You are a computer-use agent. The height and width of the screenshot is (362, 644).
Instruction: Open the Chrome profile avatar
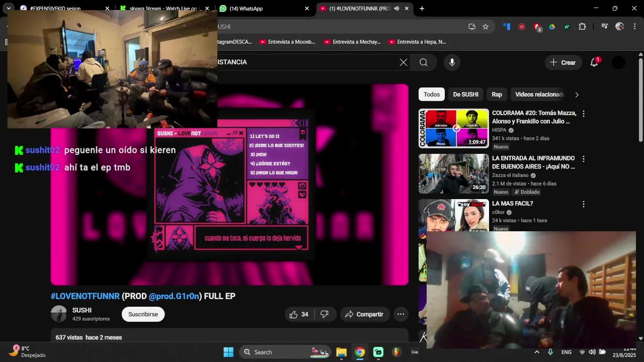620,27
